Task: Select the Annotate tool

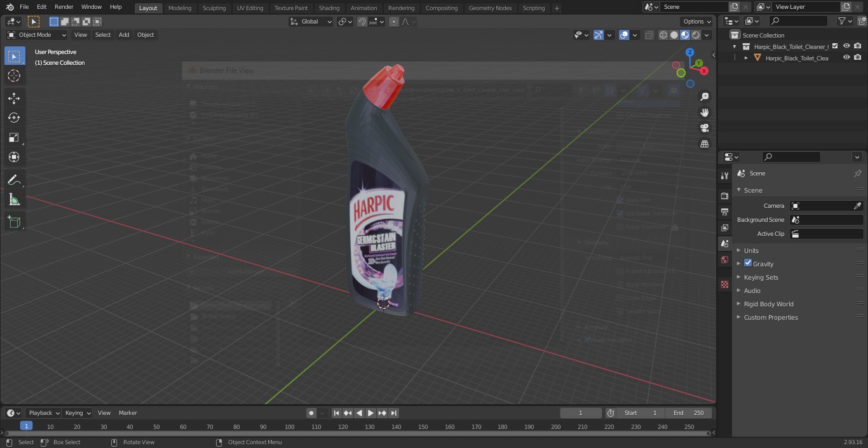Action: tap(14, 180)
